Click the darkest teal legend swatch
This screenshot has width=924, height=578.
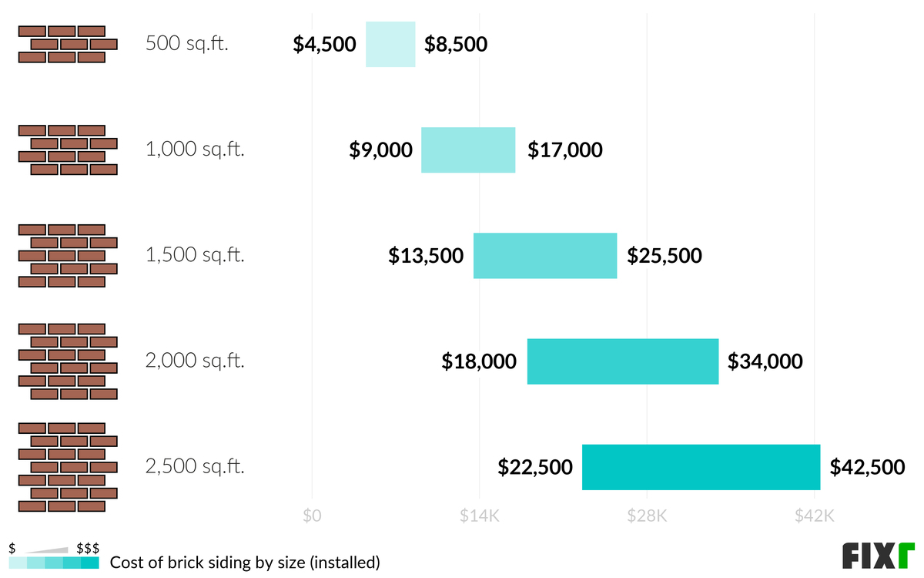click(91, 563)
